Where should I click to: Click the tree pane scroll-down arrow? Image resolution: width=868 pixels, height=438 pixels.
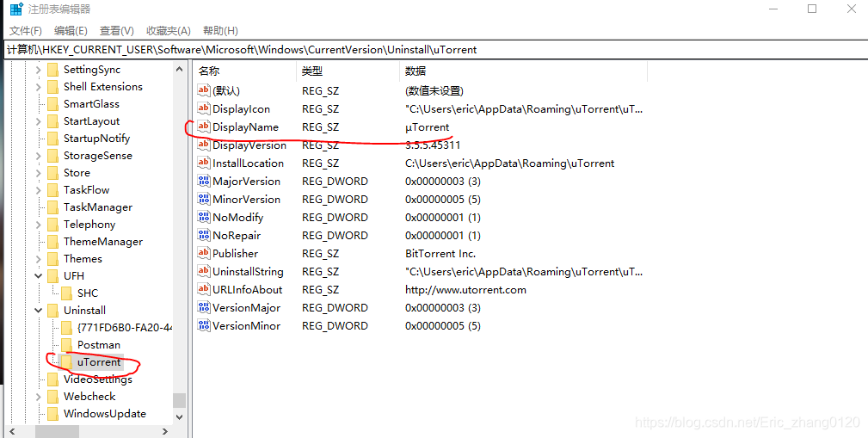coord(179,417)
